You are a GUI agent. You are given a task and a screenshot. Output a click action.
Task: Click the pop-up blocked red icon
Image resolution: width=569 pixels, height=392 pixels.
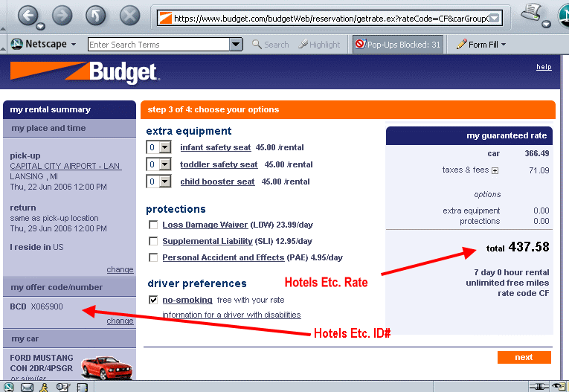point(360,44)
